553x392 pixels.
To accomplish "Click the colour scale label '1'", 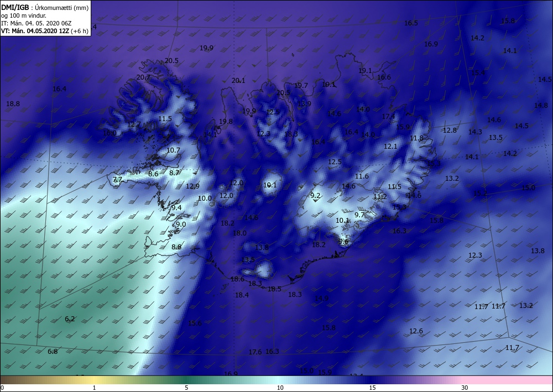I will (94, 388).
